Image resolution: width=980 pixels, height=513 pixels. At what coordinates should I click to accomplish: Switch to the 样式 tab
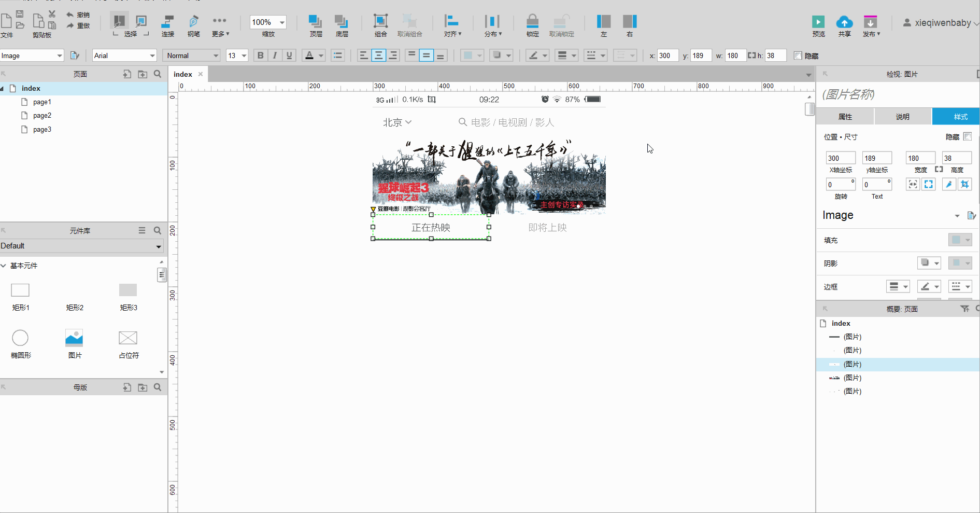[x=956, y=117]
